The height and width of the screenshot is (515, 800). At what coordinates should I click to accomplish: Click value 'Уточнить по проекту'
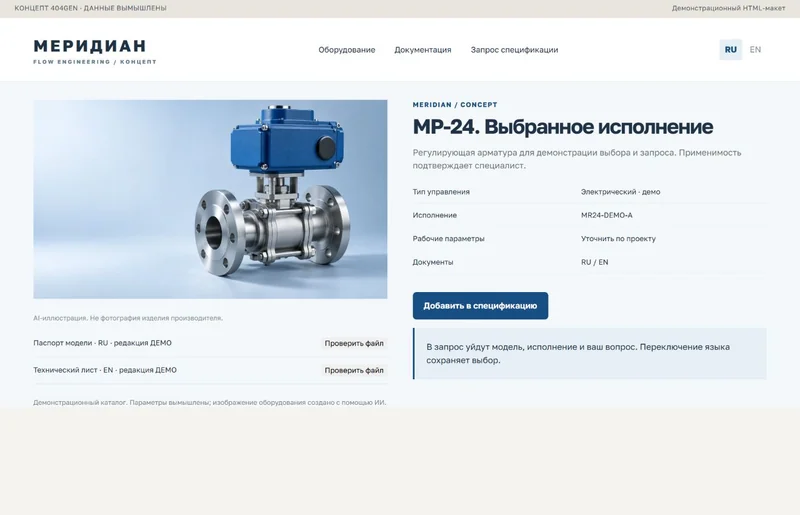click(x=618, y=239)
